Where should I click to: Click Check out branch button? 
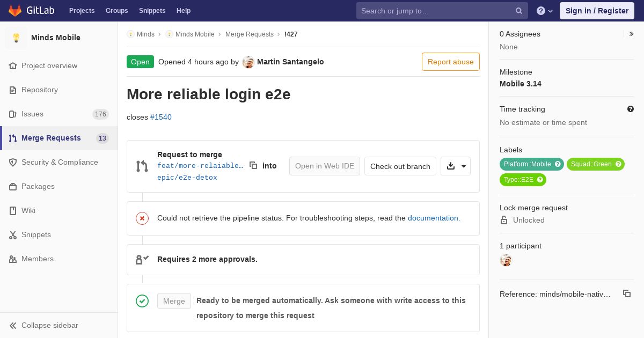[400, 166]
